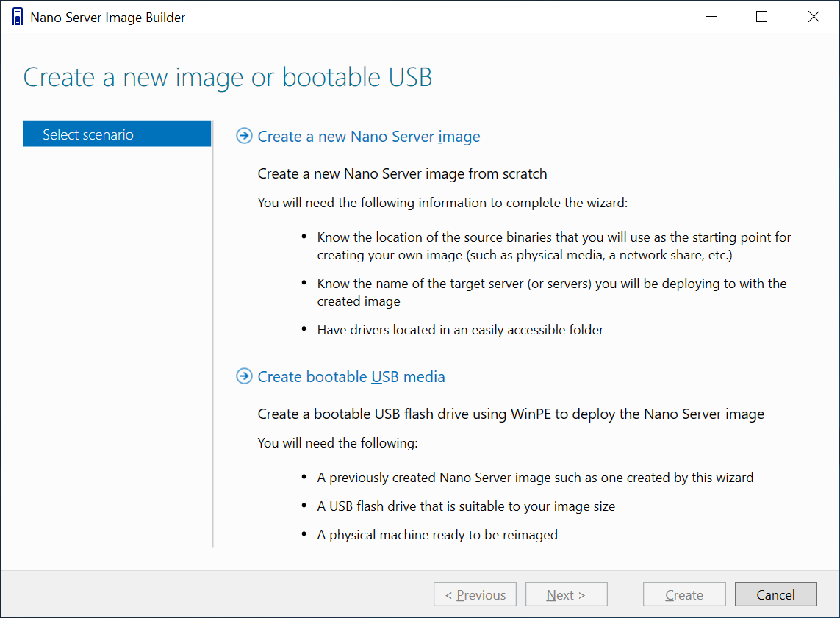This screenshot has height=618, width=840.
Task: Click the heading Create a new image or bootable USB
Action: pos(228,78)
